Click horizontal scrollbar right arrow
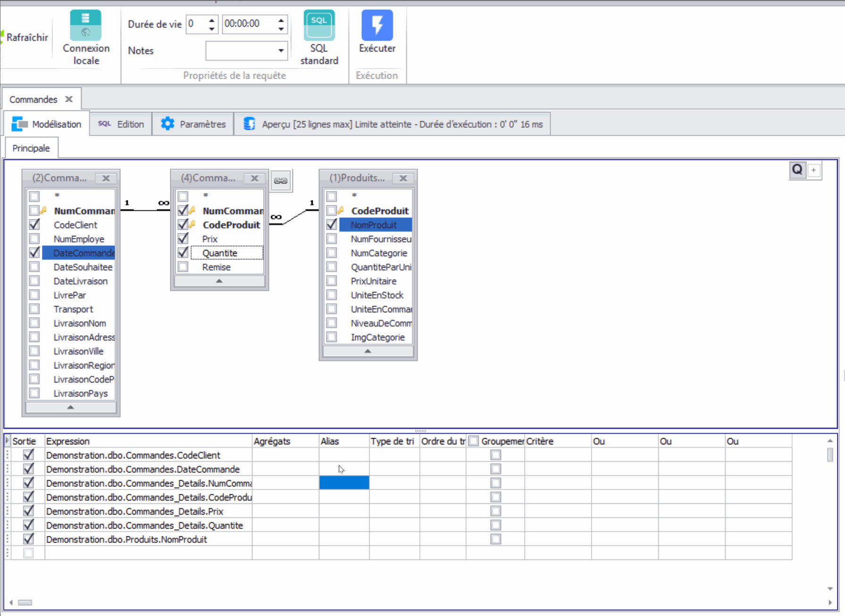 coord(830,602)
